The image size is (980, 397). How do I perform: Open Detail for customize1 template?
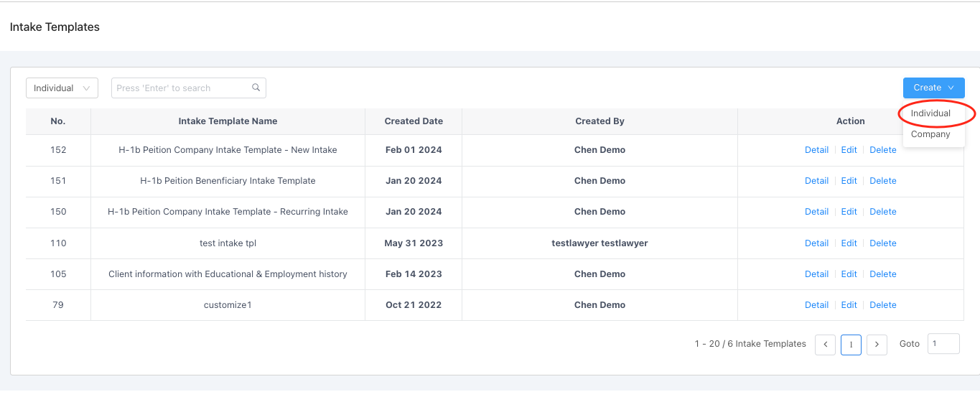click(816, 305)
